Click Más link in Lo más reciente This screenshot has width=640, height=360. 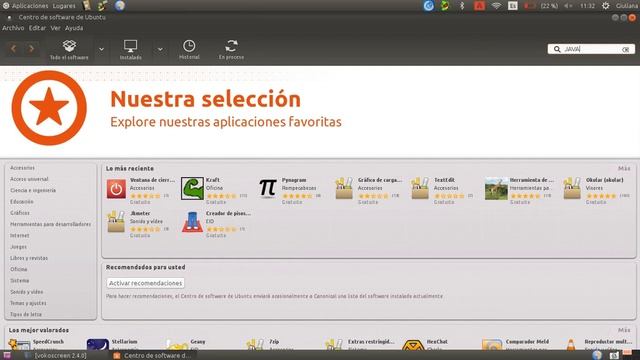(x=624, y=169)
